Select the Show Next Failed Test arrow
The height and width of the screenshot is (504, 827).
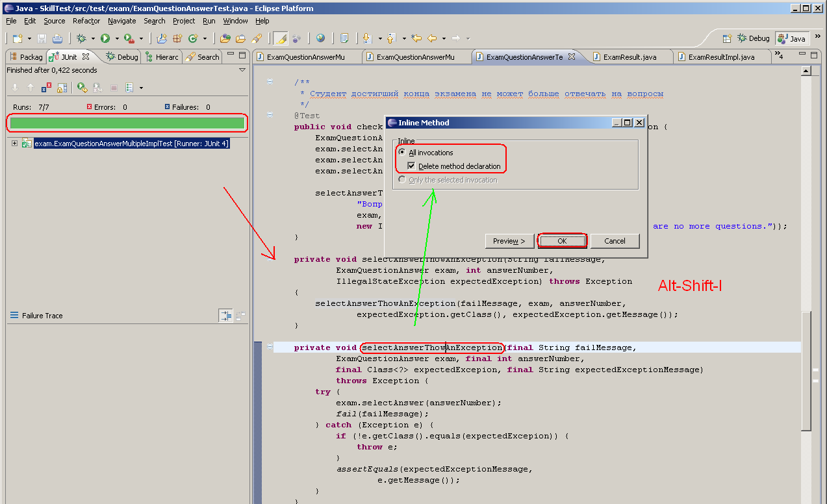pos(15,86)
